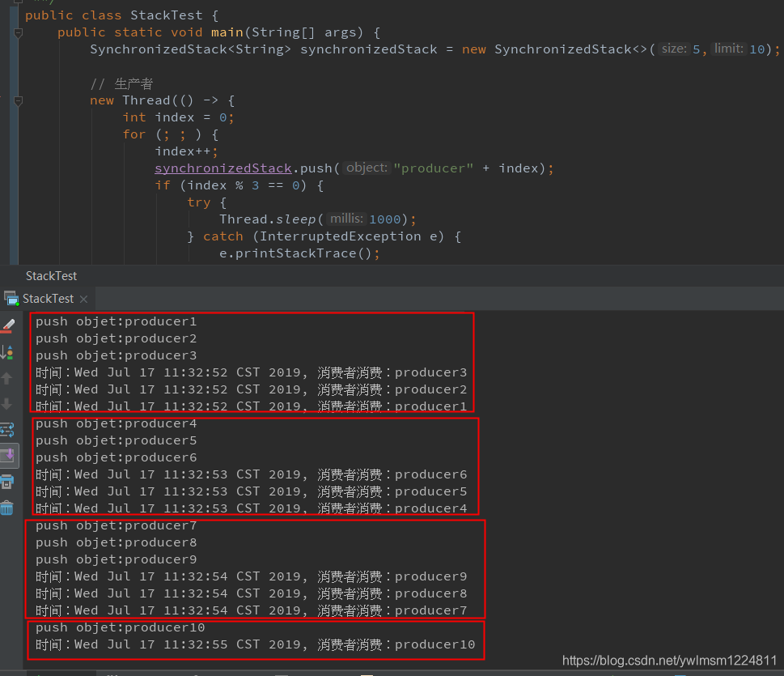This screenshot has height=676, width=784.
Task: Click the 11:32:53 line consuming producer5
Action: (x=251, y=492)
